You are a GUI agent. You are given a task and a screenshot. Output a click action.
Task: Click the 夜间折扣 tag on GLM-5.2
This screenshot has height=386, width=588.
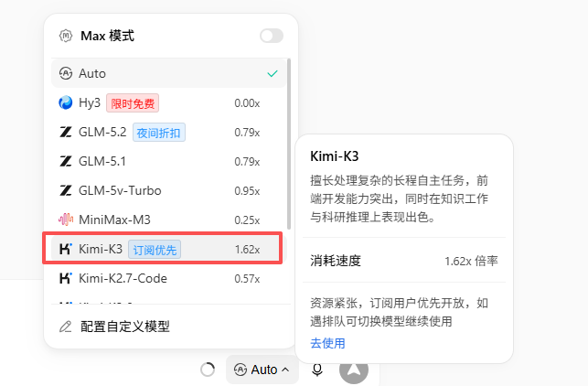[x=158, y=133]
